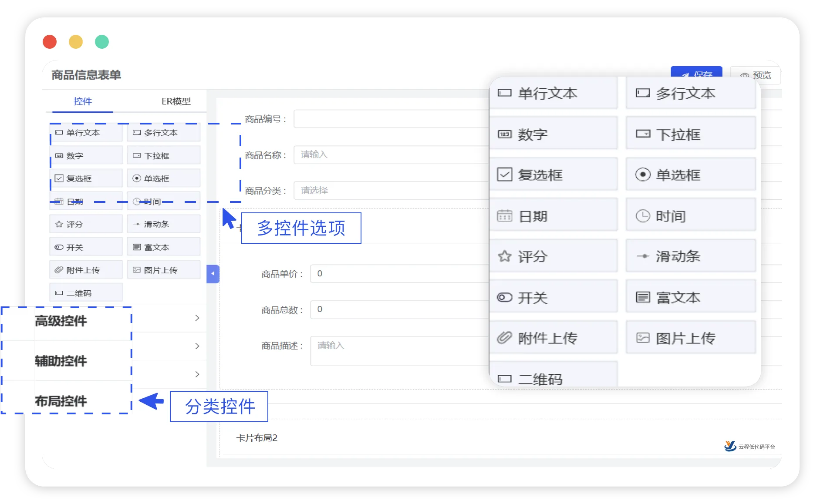The width and height of the screenshot is (817, 504).
Task: Pick the 滑动条 control in the small left palette
Action: [x=164, y=224]
